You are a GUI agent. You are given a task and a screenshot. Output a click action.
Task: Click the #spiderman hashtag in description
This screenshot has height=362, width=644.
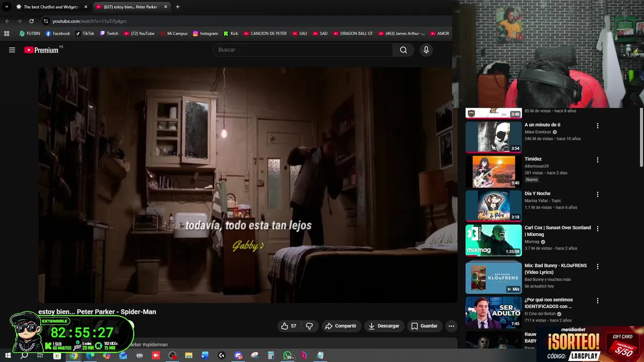point(155,344)
